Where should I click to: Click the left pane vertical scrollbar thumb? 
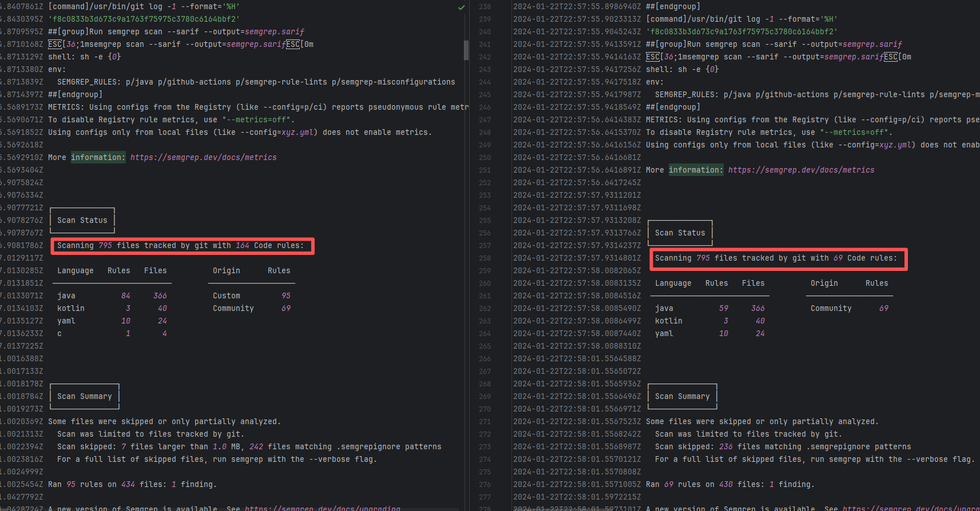tap(466, 50)
